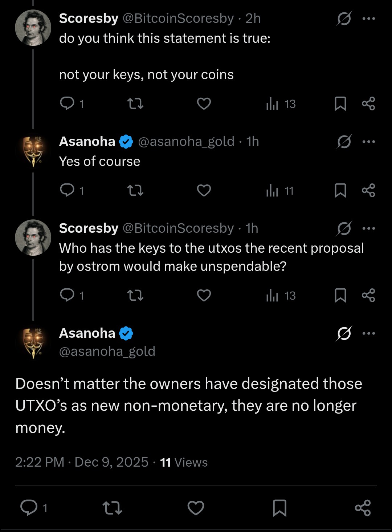Open the @asanoha_gold handle in main tweet

point(107,351)
